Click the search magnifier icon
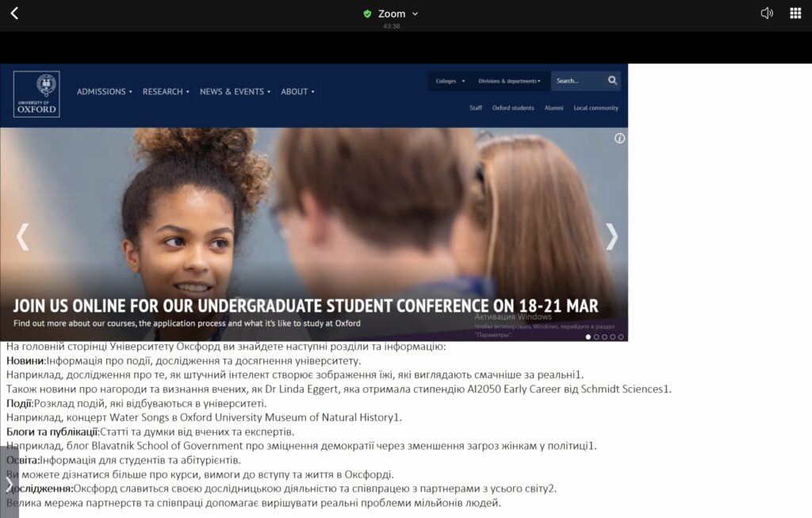The image size is (812, 518). tap(613, 80)
